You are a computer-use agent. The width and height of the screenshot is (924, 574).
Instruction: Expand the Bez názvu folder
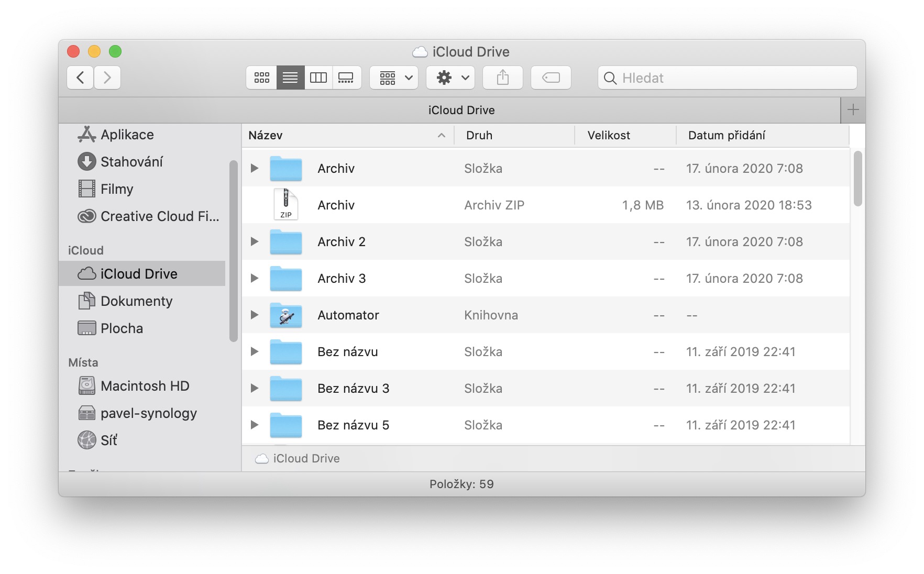[x=255, y=351]
